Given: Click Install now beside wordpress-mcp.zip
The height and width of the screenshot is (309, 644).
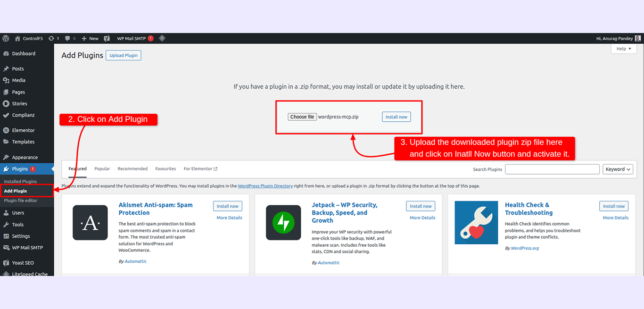Looking at the screenshot, I should click(x=396, y=117).
